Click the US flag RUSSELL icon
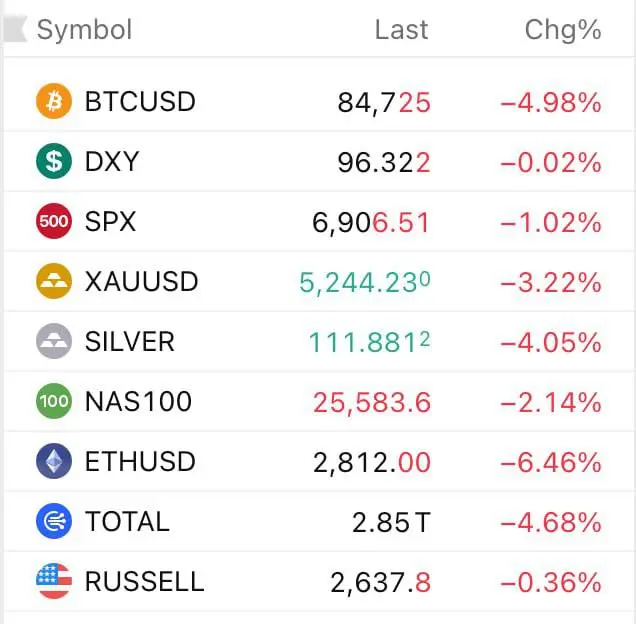Image resolution: width=636 pixels, height=624 pixels. pos(54,581)
